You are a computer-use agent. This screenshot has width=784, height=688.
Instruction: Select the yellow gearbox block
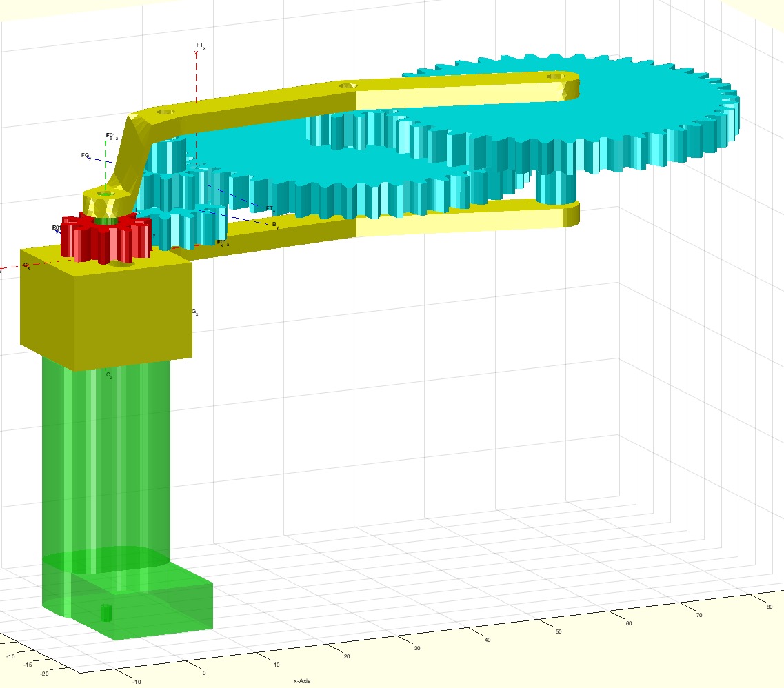click(x=103, y=310)
